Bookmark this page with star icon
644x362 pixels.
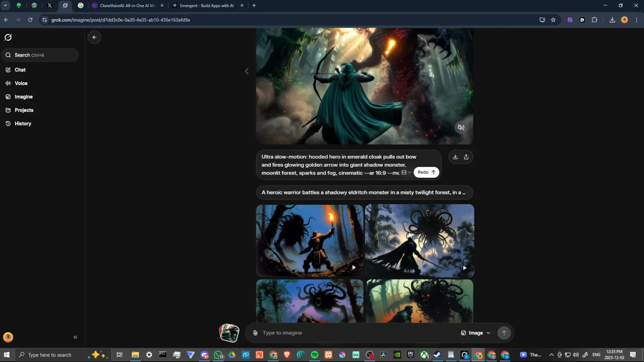[x=553, y=20]
